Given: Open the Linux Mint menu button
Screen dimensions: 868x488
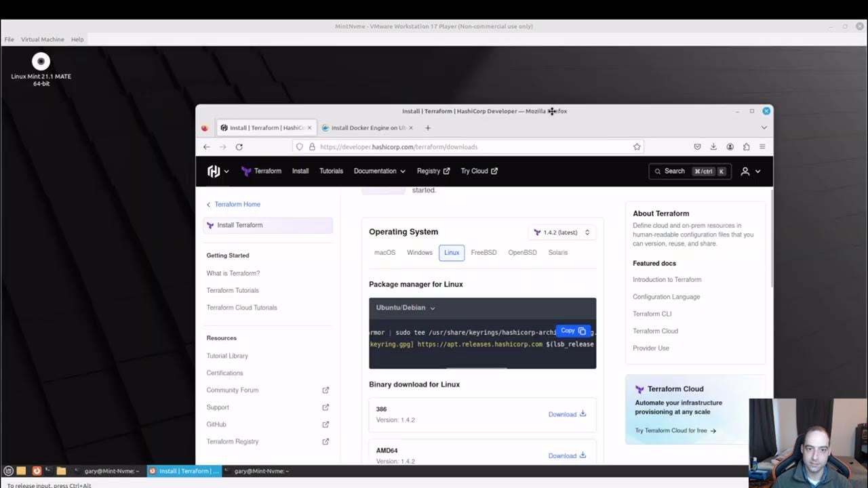Looking at the screenshot, I should pyautogui.click(x=9, y=470).
